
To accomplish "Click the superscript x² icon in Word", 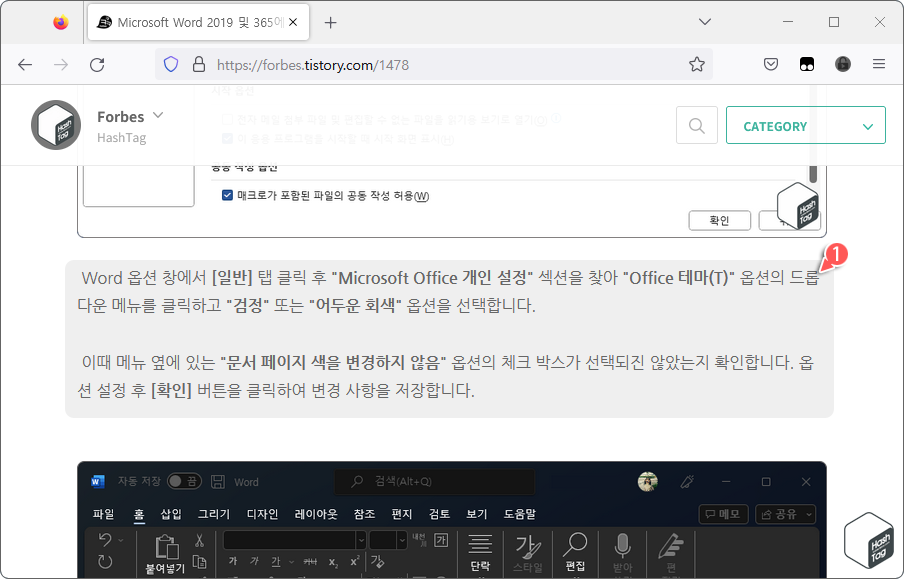I will coord(355,561).
